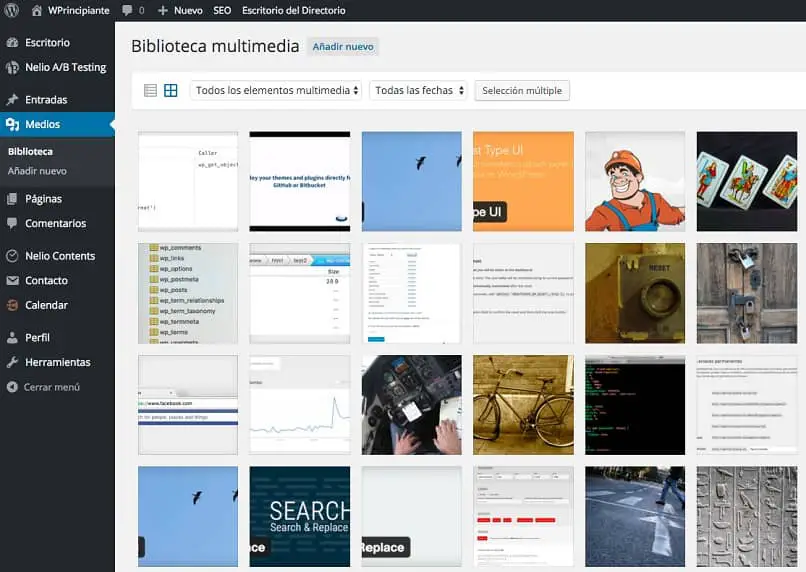Click the Escritorio dashboard icon
The height and width of the screenshot is (572, 806).
[12, 43]
